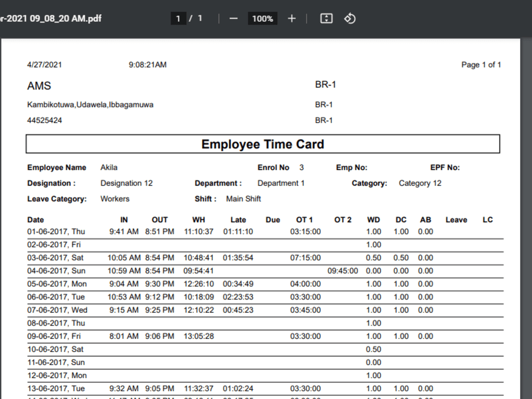The width and height of the screenshot is (532, 399).
Task: Select the Designation 12 text
Action: 126,183
